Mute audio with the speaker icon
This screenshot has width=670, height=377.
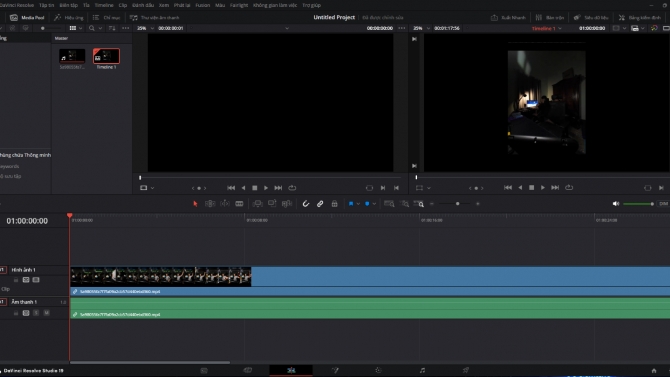coord(616,204)
